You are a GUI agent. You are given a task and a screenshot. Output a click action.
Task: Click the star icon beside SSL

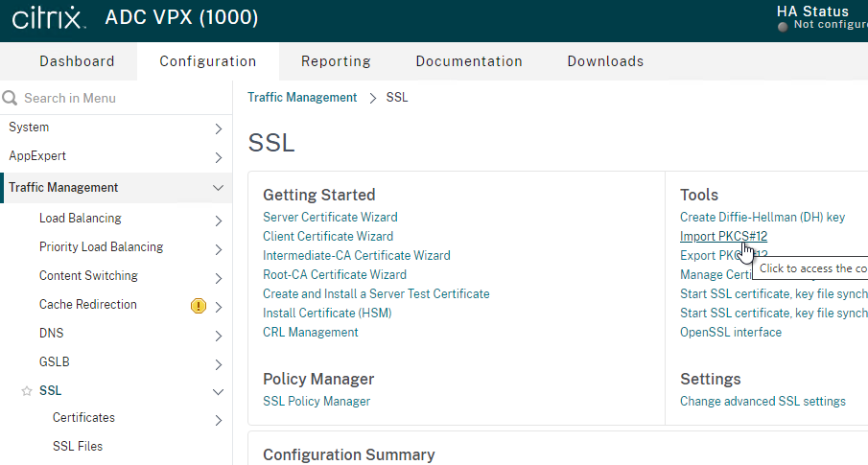click(x=27, y=391)
